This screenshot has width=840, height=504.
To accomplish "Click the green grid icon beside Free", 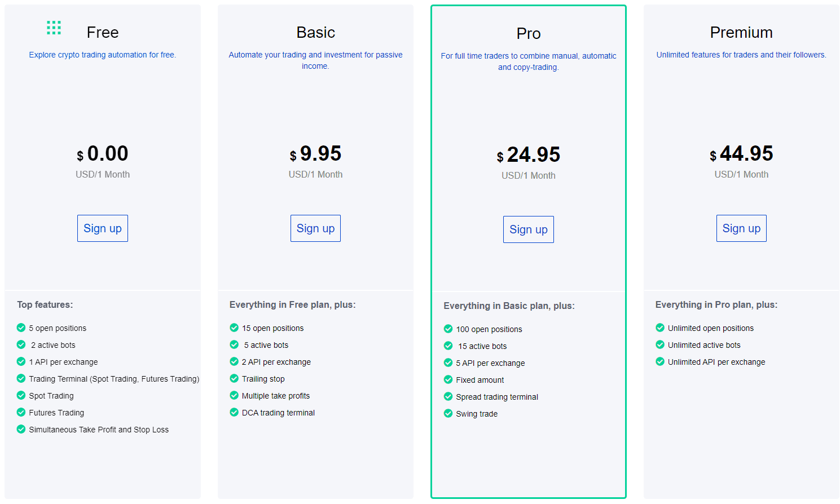I will (x=54, y=28).
